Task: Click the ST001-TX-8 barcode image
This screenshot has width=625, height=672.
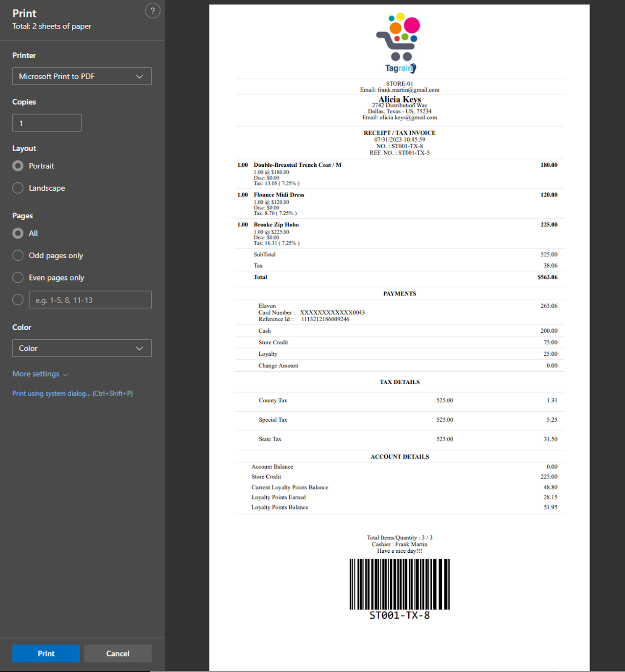Action: [399, 584]
